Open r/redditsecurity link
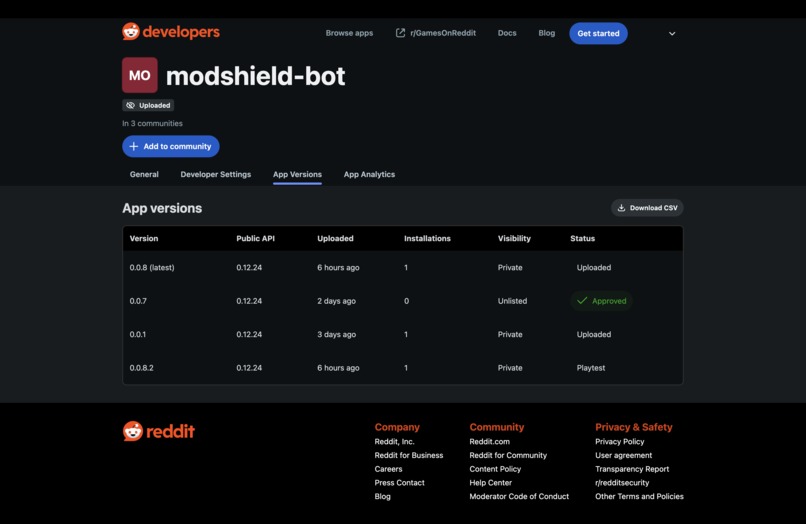The width and height of the screenshot is (806, 524). (622, 482)
